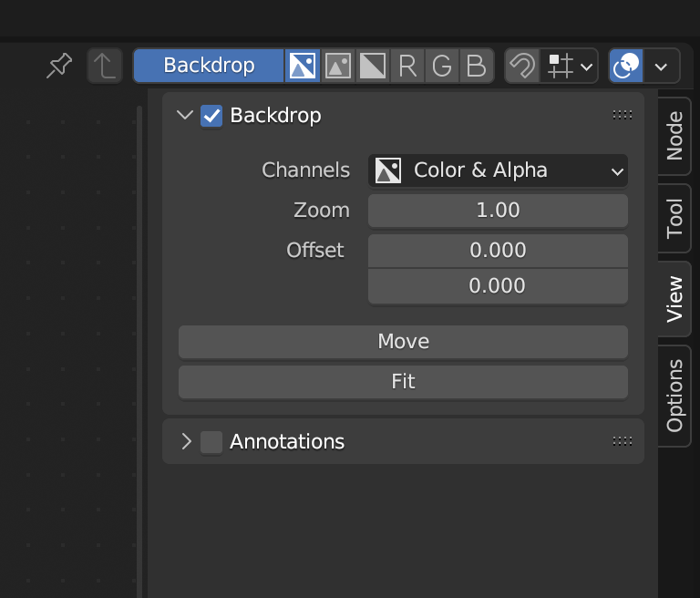
Task: Click the Channels label
Action: (306, 170)
